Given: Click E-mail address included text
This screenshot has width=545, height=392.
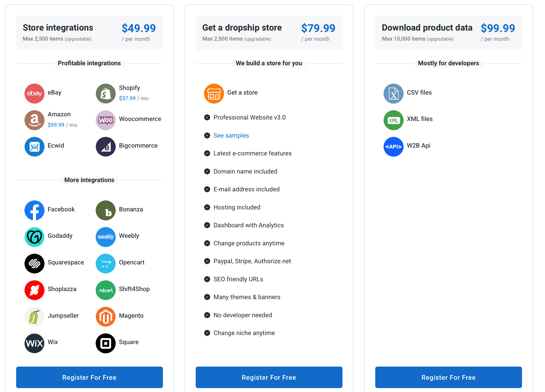Looking at the screenshot, I should (x=247, y=189).
